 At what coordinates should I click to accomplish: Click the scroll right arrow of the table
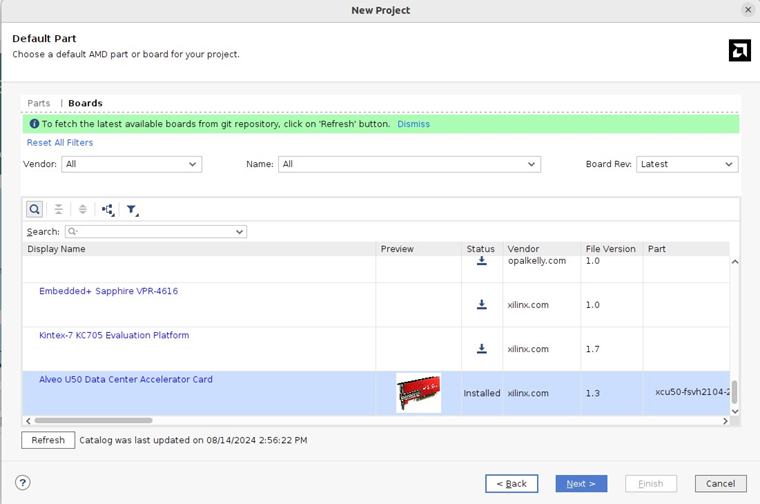click(725, 421)
